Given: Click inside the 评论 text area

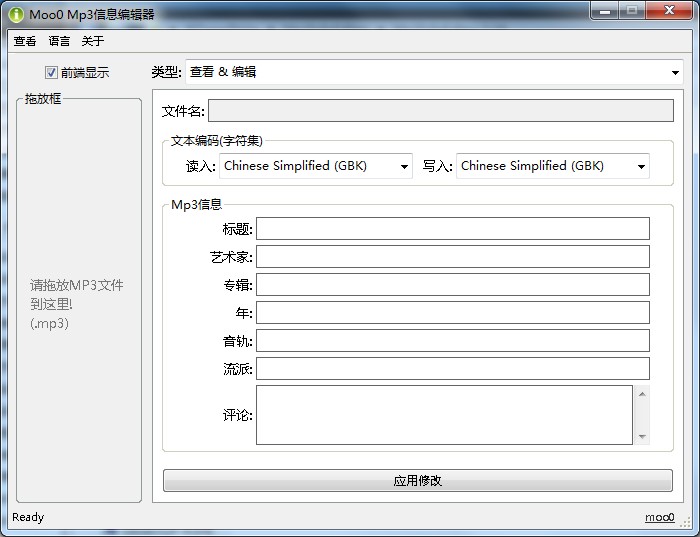Looking at the screenshot, I should tap(444, 415).
